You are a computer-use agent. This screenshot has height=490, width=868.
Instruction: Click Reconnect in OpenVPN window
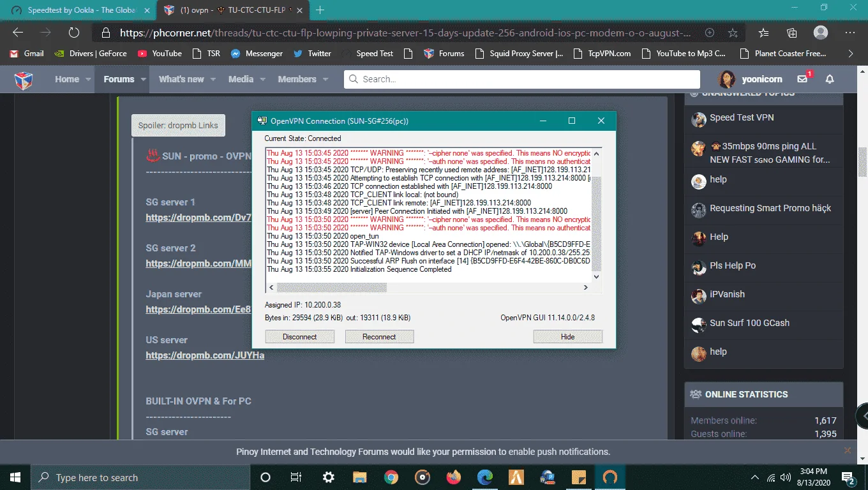pyautogui.click(x=379, y=336)
